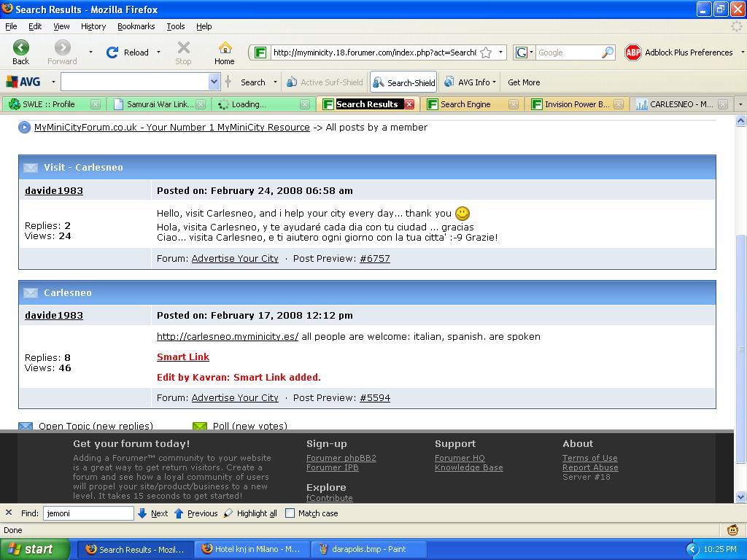Toggle the Match case checkbox

(290, 513)
